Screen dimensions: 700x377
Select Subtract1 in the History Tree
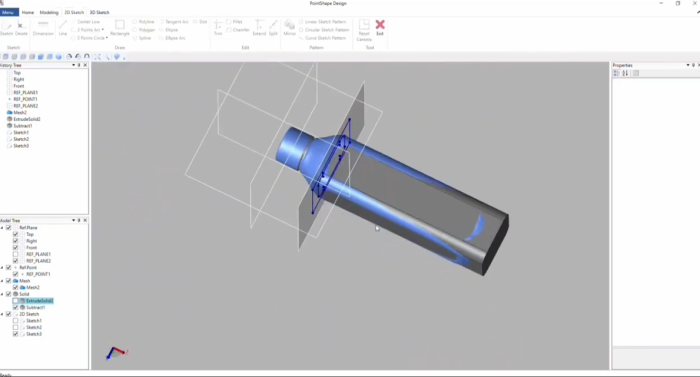coord(22,126)
